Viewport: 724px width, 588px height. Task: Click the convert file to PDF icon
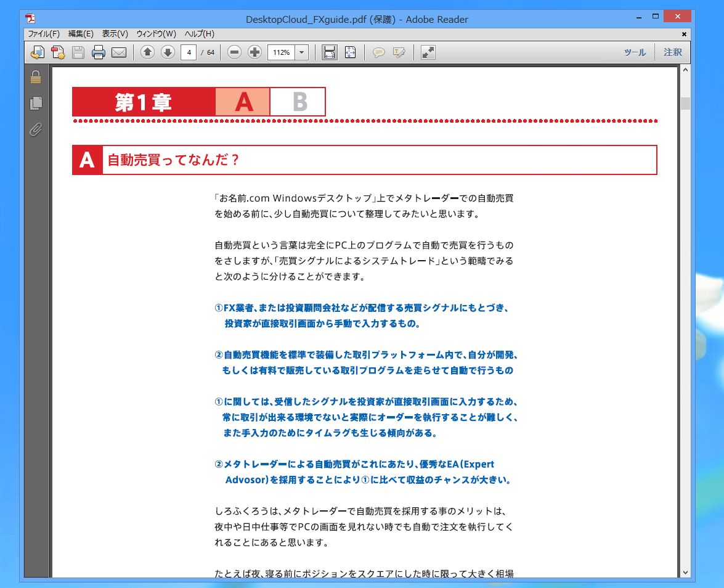click(x=58, y=52)
